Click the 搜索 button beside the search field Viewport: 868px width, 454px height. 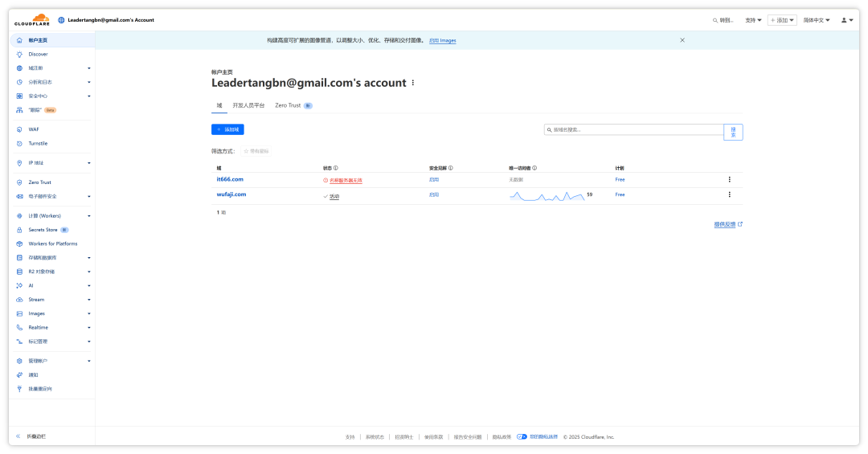click(x=733, y=132)
